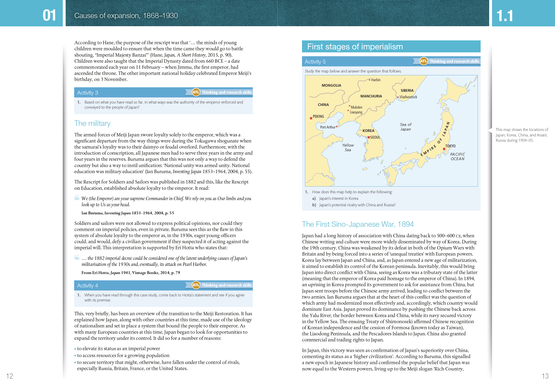Image resolution: width=555 pixels, height=392 pixels.
Task: Click the 'Vladivostok' city label
Action: (408, 97)
